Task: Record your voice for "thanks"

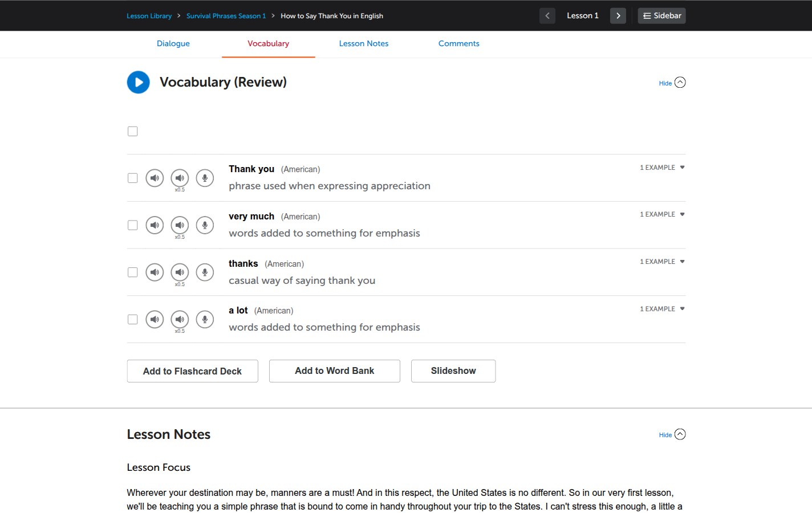Action: pyautogui.click(x=205, y=272)
